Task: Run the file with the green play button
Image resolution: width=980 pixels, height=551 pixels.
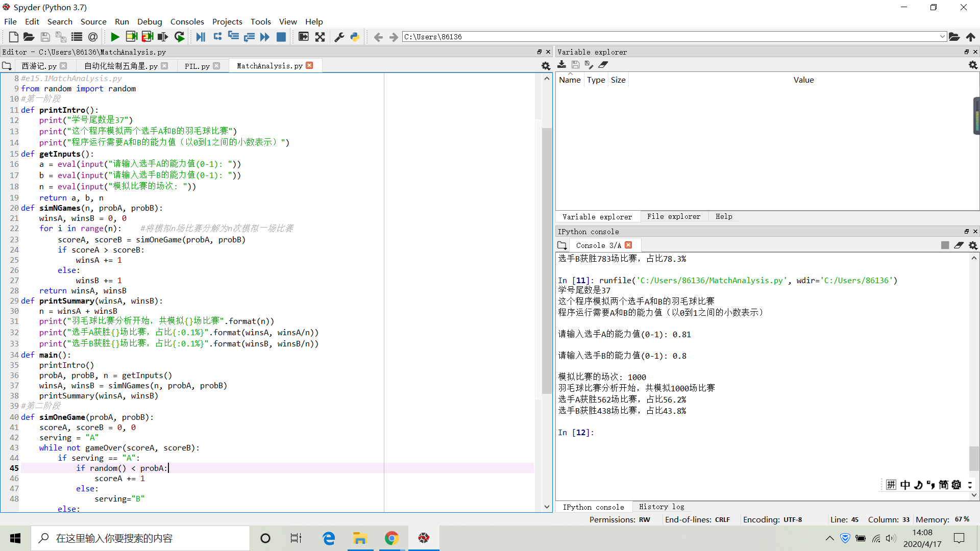Action: [x=115, y=37]
